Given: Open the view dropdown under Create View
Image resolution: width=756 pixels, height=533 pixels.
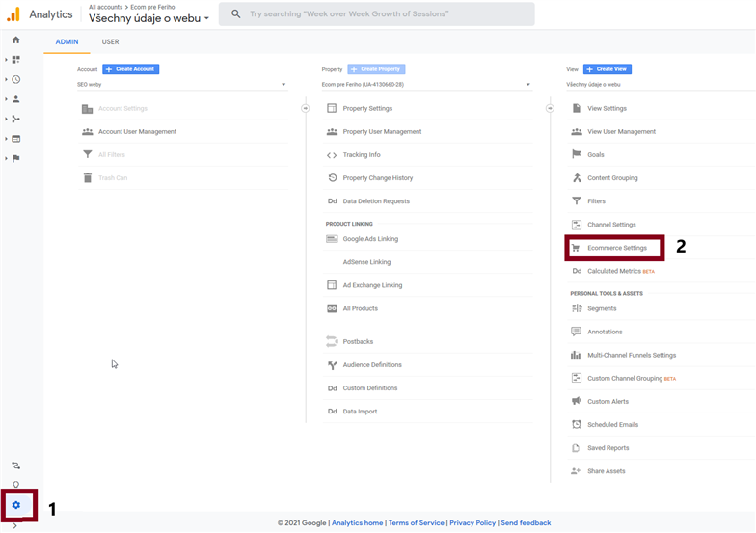Looking at the screenshot, I should [661, 85].
